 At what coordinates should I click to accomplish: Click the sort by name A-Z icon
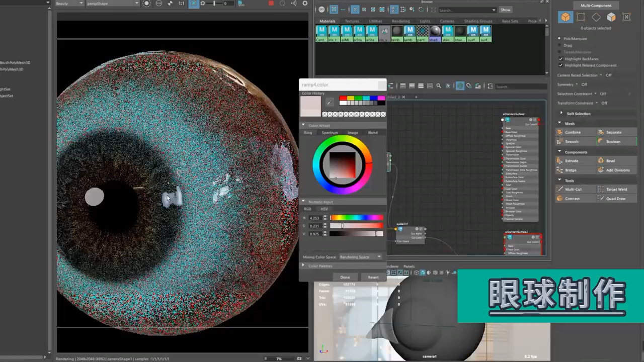point(394,10)
